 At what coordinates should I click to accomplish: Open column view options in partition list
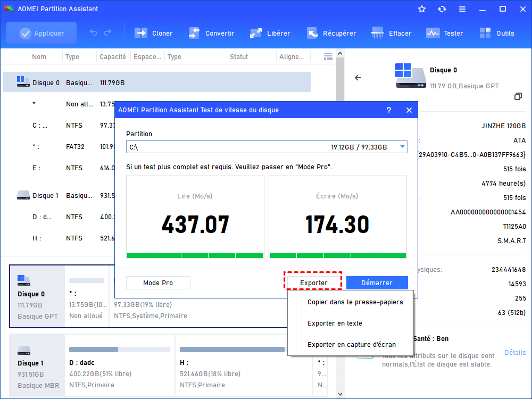tap(328, 56)
